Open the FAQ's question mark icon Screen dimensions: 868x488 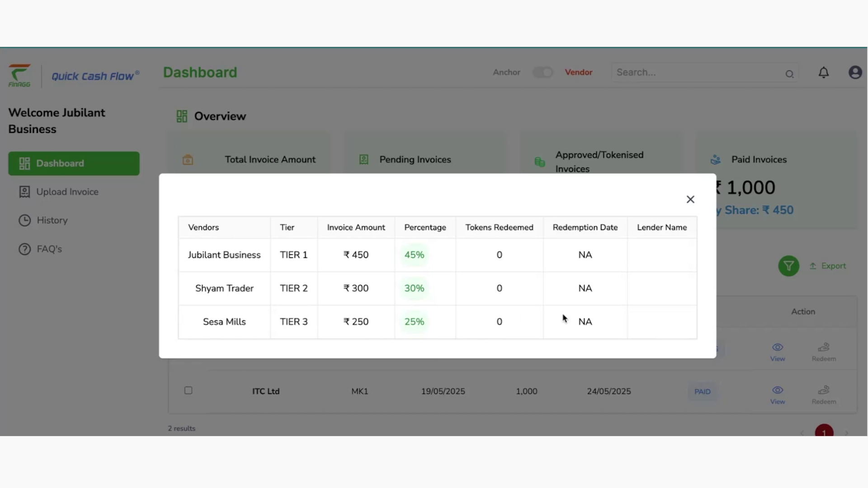click(24, 249)
